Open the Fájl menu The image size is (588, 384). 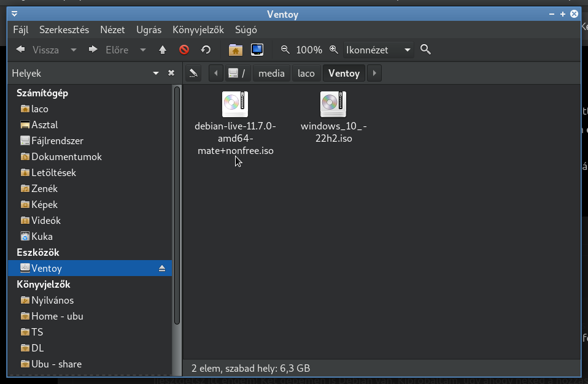point(21,30)
